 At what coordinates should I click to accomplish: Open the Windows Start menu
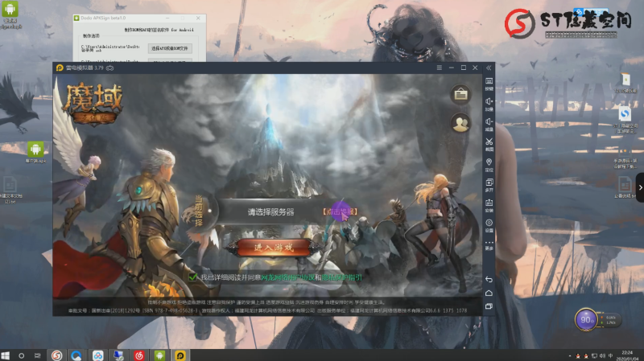click(7, 355)
